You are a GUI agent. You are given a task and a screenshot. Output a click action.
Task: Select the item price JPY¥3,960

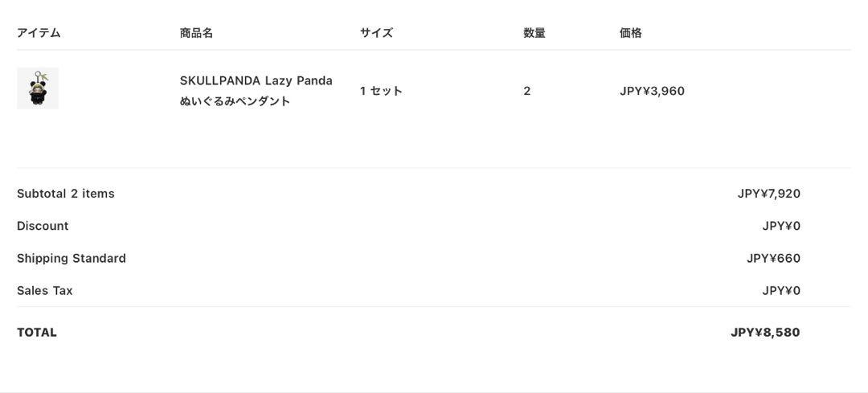click(x=652, y=92)
